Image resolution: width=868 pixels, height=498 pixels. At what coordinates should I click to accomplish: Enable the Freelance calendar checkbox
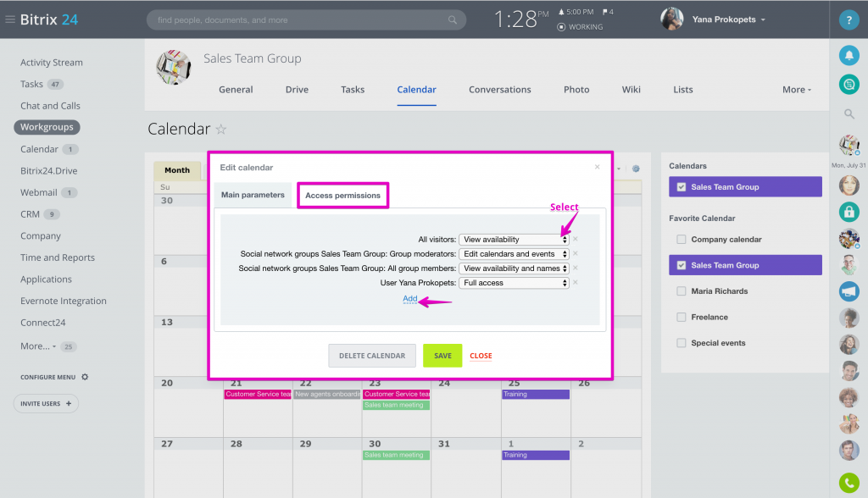[682, 317]
